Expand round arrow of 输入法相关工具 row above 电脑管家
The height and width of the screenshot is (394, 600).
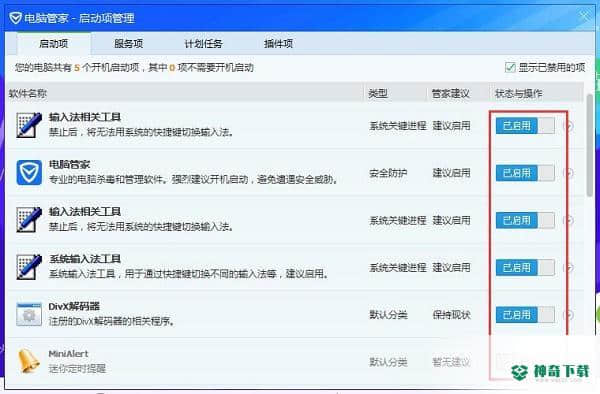coord(569,125)
